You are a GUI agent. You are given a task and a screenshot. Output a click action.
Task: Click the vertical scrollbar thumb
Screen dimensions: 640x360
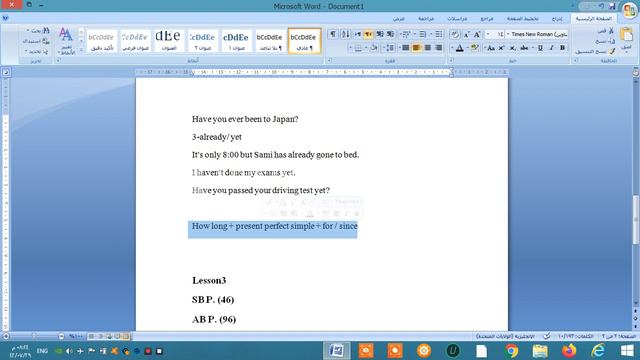636,220
